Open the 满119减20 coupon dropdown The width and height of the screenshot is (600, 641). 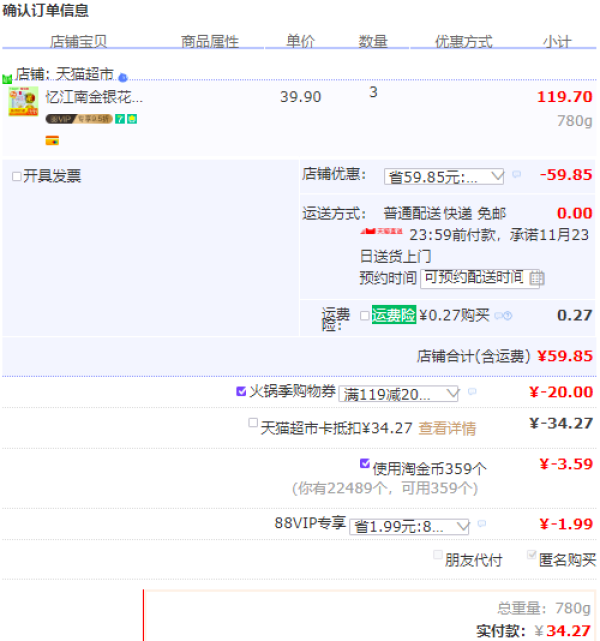399,394
